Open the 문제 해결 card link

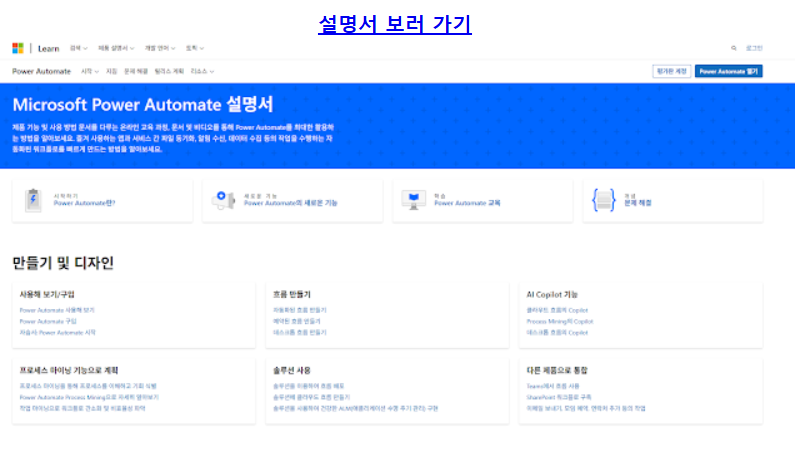coord(637,203)
